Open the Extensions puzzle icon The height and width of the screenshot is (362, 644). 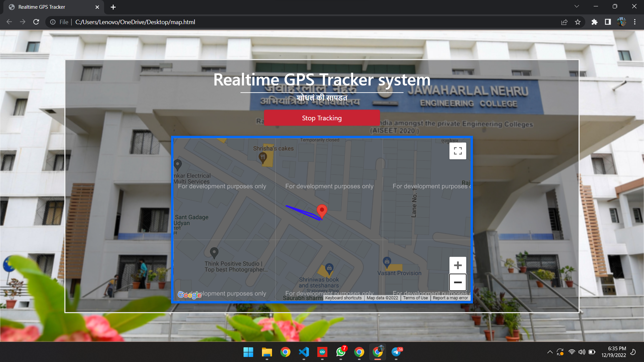[x=594, y=22]
